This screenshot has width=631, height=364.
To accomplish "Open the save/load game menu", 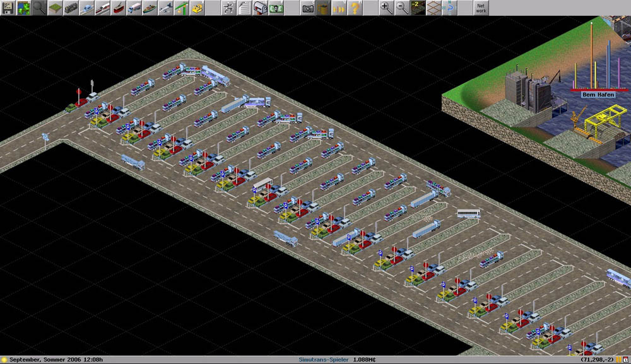I will click(8, 8).
